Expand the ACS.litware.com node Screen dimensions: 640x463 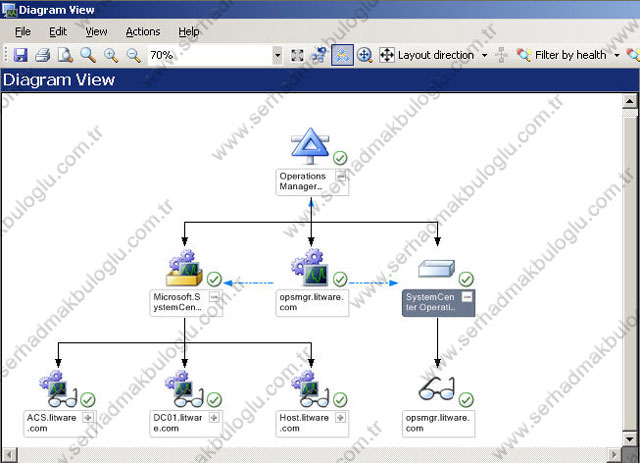[x=87, y=417]
